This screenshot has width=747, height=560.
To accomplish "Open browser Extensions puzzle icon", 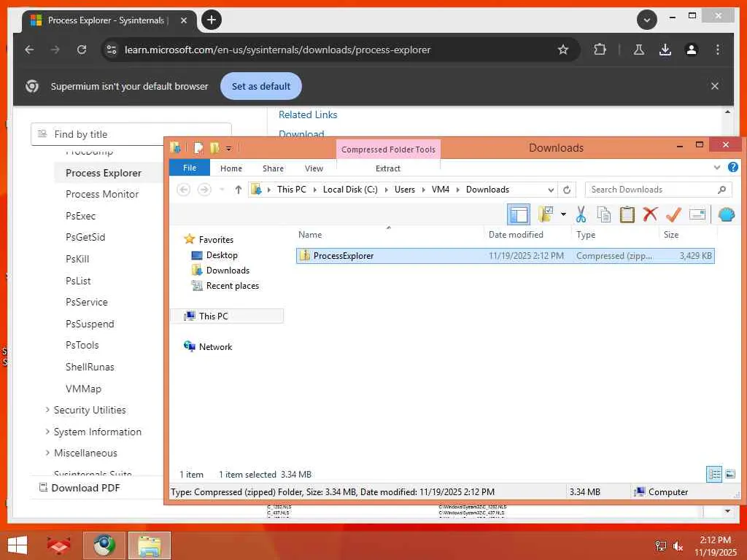I will point(600,50).
